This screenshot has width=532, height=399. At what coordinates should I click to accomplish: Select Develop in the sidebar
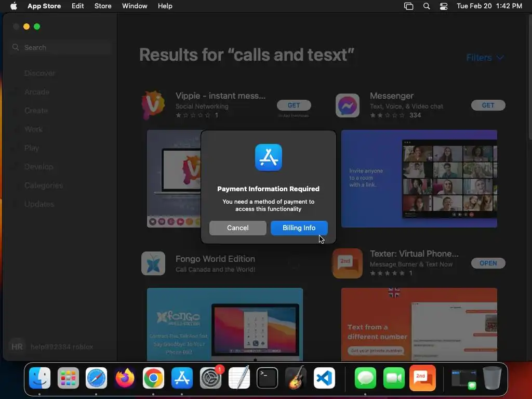click(x=38, y=167)
